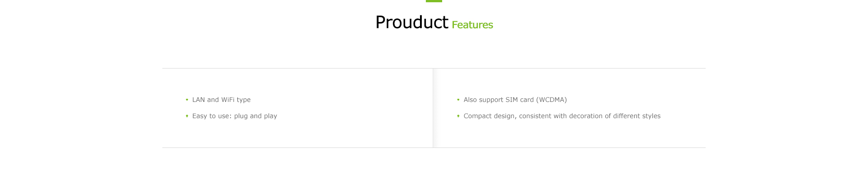The image size is (868, 184).
Task: Click the top horizontal line of feature box
Action: [x=434, y=68]
